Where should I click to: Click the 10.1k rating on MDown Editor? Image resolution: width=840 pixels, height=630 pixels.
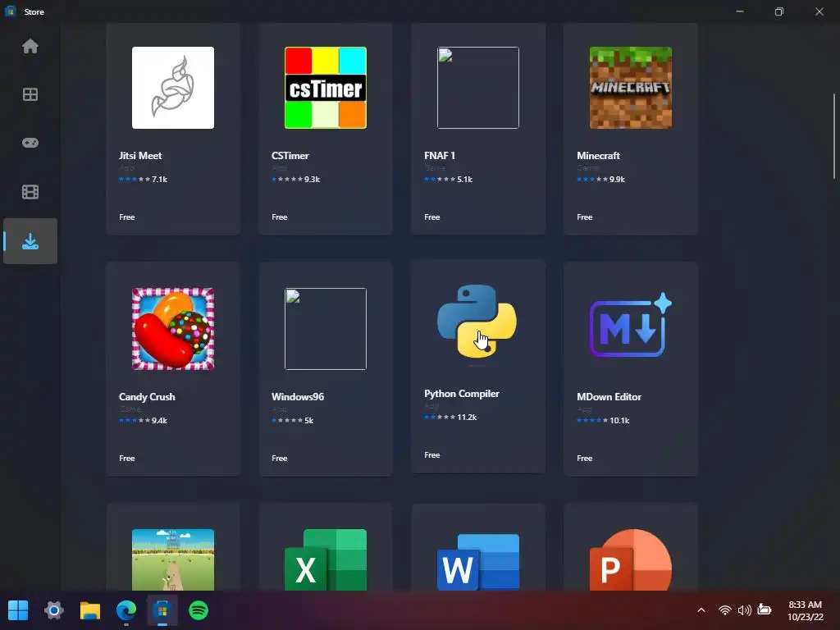pos(619,421)
